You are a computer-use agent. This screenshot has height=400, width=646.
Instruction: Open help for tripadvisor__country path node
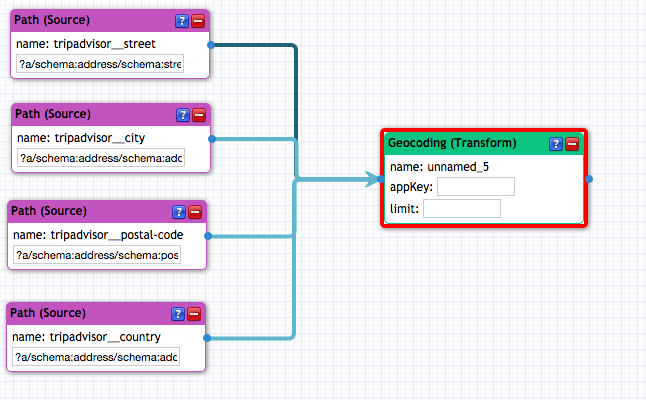tap(178, 314)
